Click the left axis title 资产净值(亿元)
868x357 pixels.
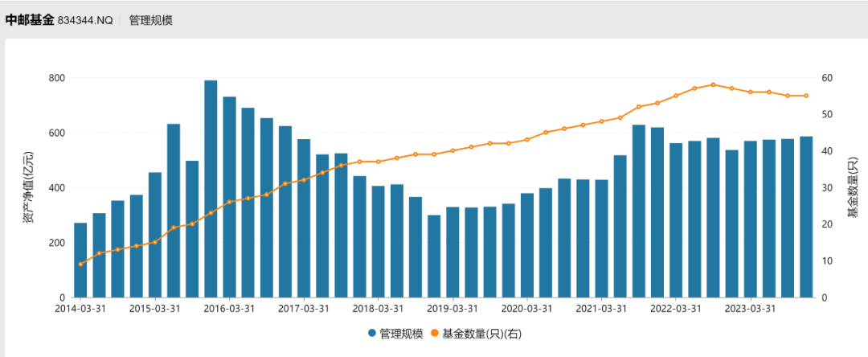pyautogui.click(x=27, y=187)
